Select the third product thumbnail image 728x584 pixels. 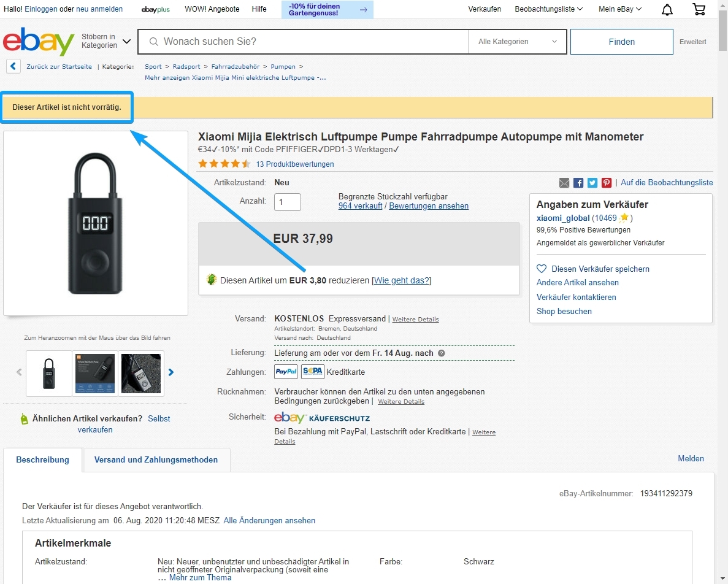point(141,374)
